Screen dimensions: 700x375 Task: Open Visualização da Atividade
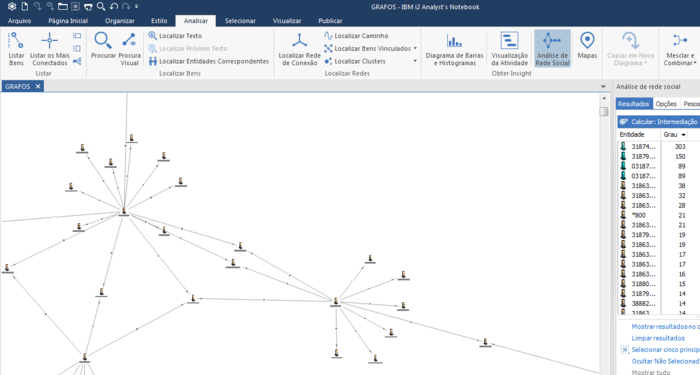[x=509, y=49]
